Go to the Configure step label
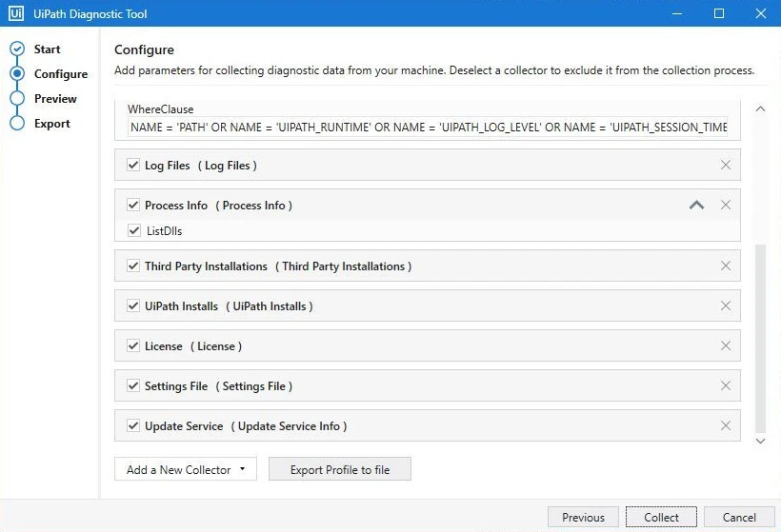The width and height of the screenshot is (781, 532). pyautogui.click(x=61, y=74)
